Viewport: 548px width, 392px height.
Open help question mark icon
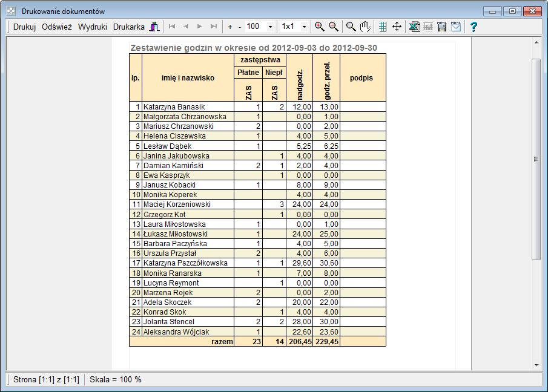pyautogui.click(x=474, y=27)
